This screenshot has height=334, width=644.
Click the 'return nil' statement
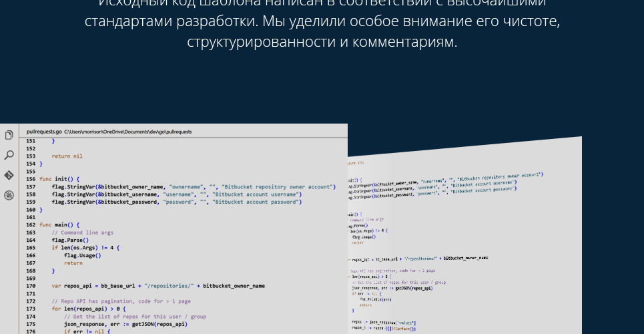click(67, 156)
